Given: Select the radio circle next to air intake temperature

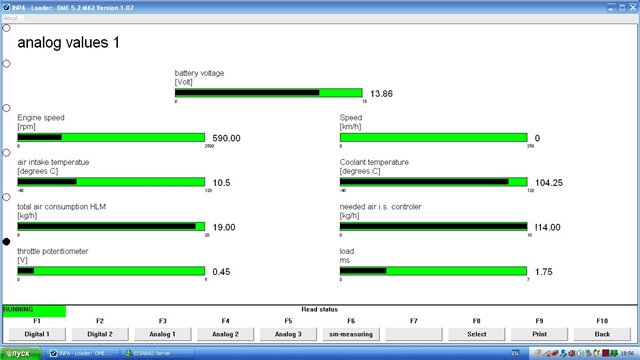Looking at the screenshot, I should [x=6, y=153].
